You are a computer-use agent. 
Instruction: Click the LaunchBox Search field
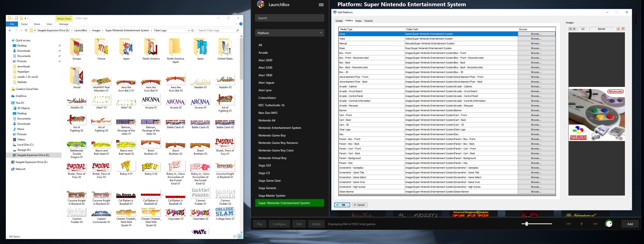click(290, 18)
